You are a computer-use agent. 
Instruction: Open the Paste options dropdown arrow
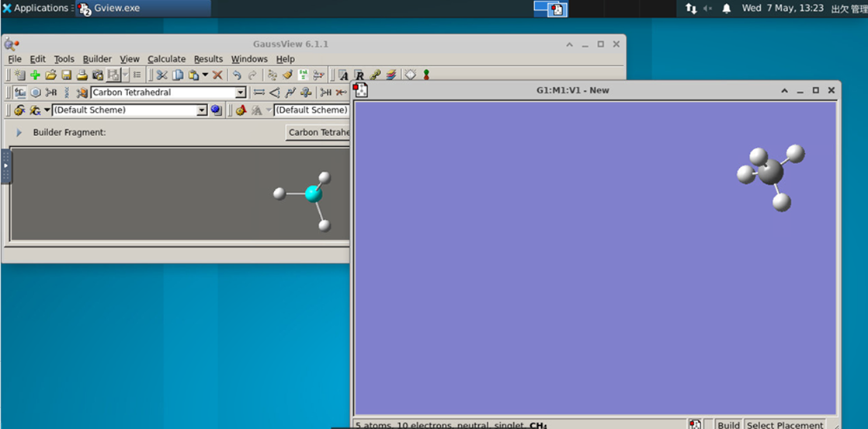[x=205, y=75]
